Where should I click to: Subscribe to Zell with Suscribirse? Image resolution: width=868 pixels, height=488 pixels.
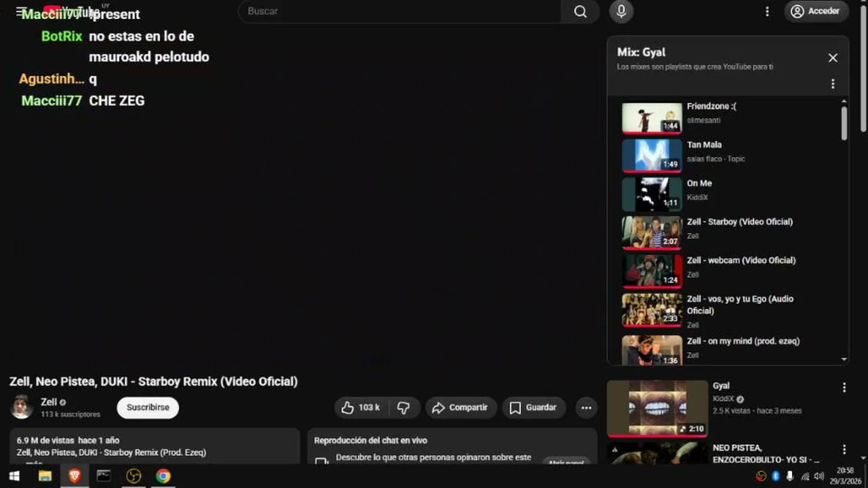[x=148, y=407]
